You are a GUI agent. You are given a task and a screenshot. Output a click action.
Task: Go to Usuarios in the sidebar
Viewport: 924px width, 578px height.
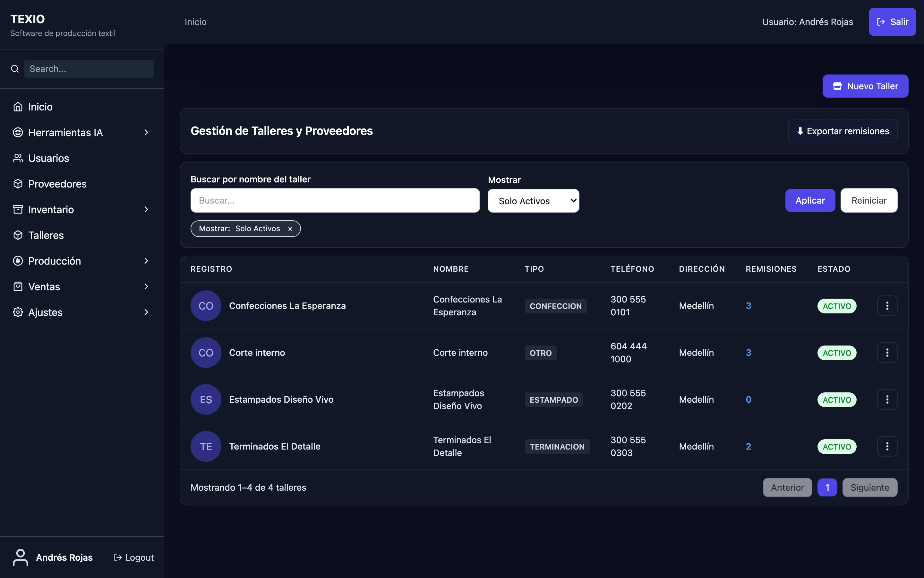click(x=82, y=158)
